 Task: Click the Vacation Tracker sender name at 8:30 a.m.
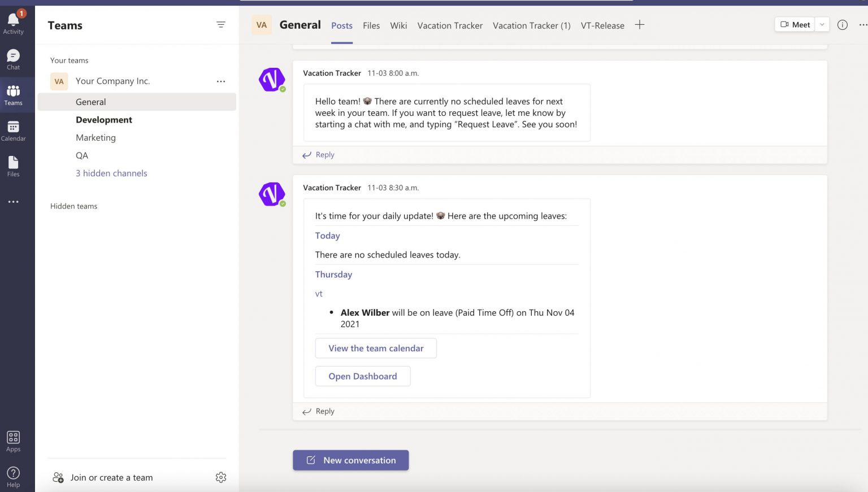coord(332,188)
